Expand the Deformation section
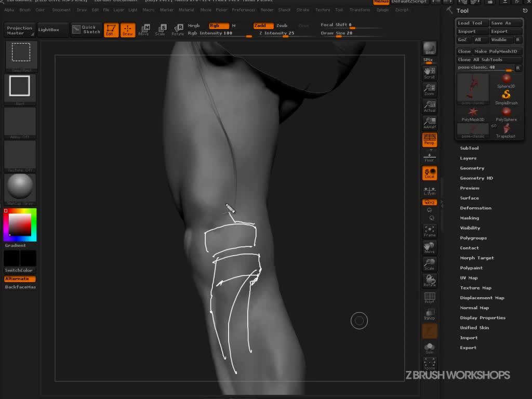Screen dimensions: 532x399 475,208
